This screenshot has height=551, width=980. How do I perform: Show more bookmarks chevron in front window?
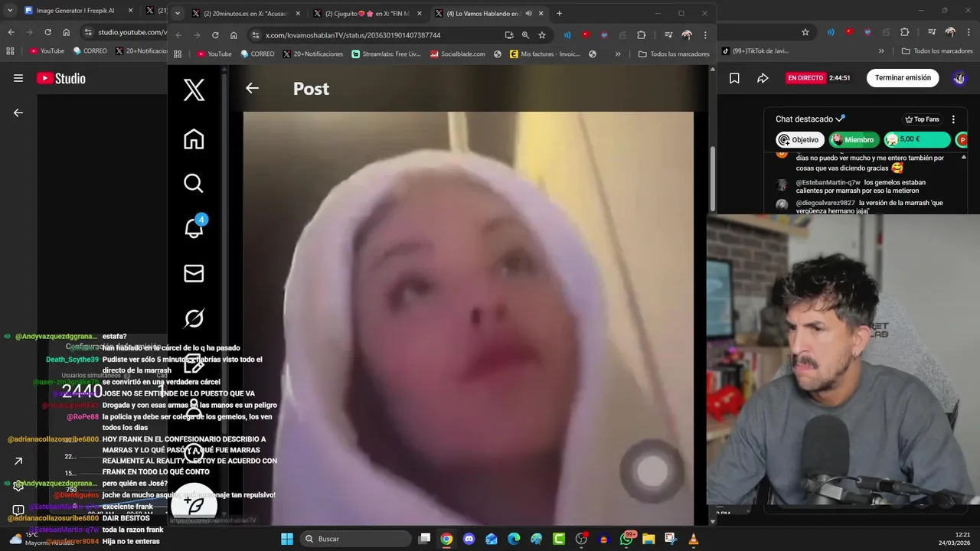(x=618, y=54)
